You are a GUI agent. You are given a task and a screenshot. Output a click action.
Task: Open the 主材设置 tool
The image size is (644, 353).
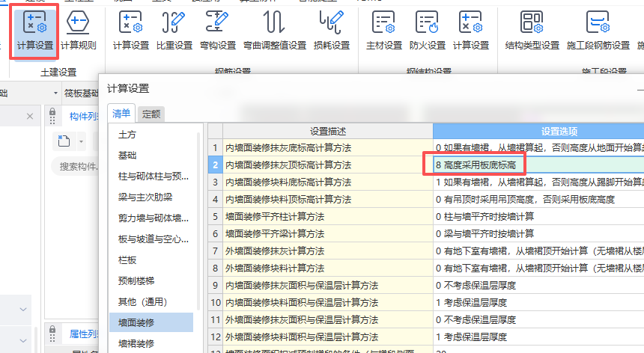384,31
